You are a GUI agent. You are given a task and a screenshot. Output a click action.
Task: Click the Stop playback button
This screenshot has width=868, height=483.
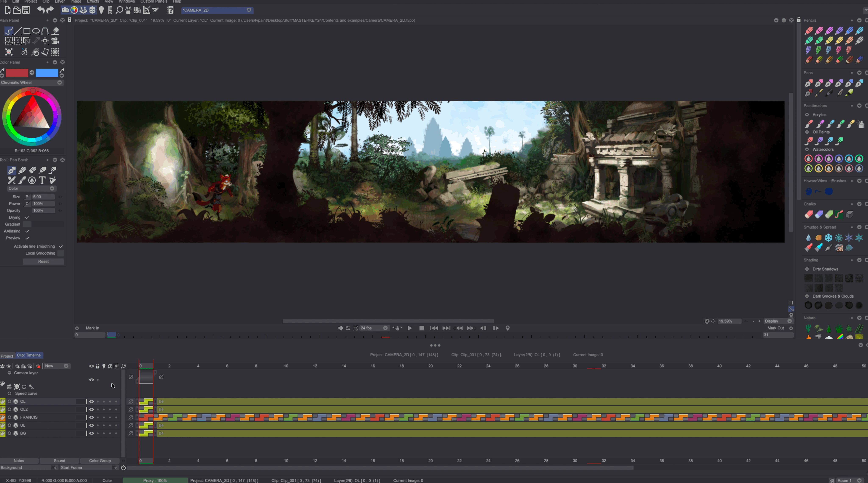click(421, 328)
